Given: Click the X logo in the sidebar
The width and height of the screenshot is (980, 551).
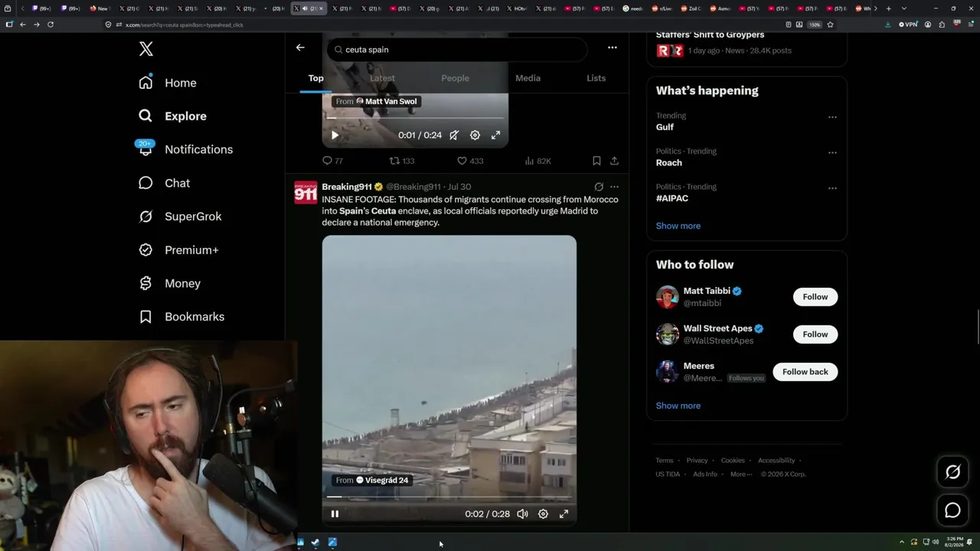Looking at the screenshot, I should pyautogui.click(x=146, y=50).
